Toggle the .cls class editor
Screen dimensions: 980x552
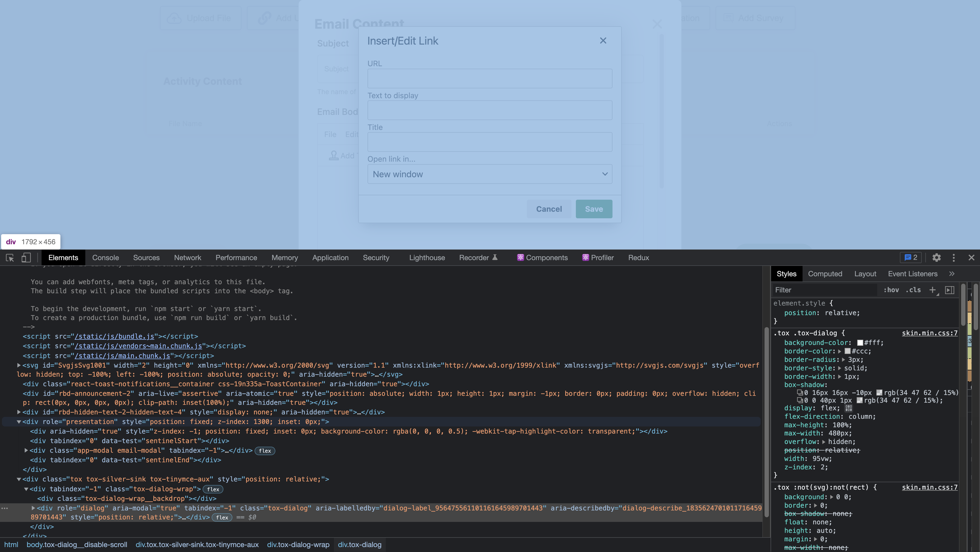[x=914, y=290]
